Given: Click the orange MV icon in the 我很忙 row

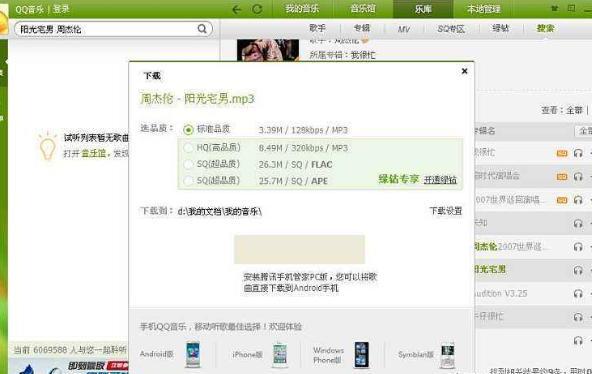Looking at the screenshot, I should click(x=562, y=153).
